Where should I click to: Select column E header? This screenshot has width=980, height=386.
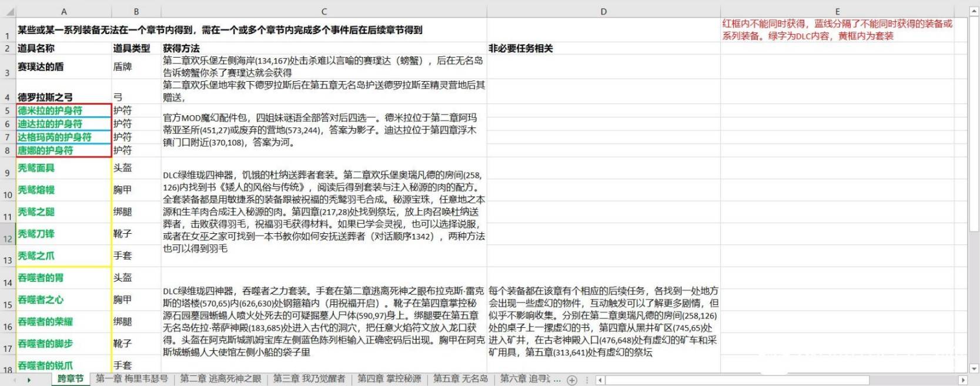tap(837, 11)
